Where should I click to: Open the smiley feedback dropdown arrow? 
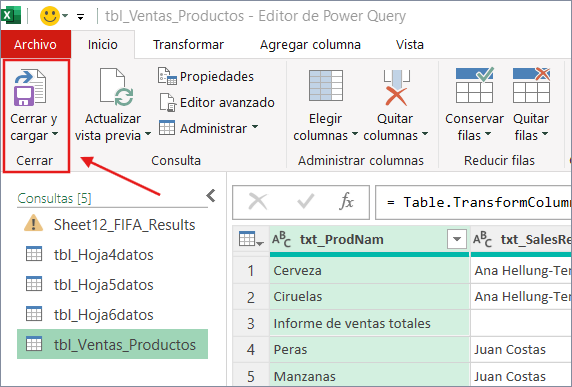click(x=65, y=16)
